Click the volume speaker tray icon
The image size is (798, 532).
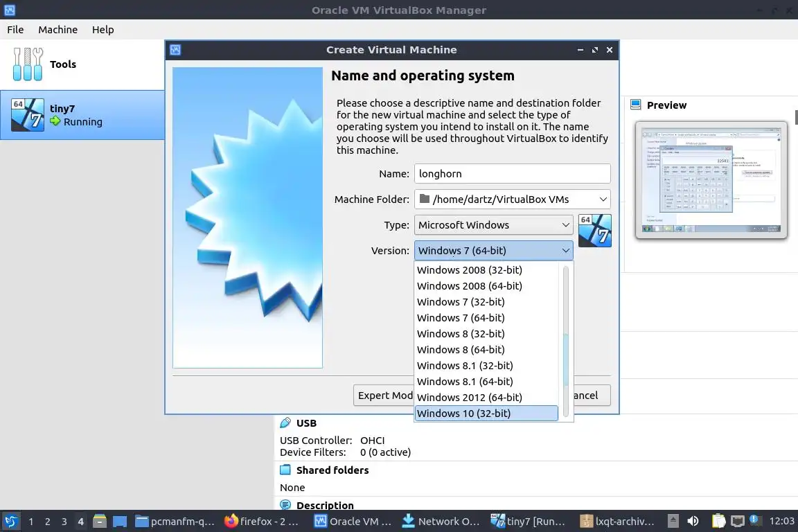(693, 522)
